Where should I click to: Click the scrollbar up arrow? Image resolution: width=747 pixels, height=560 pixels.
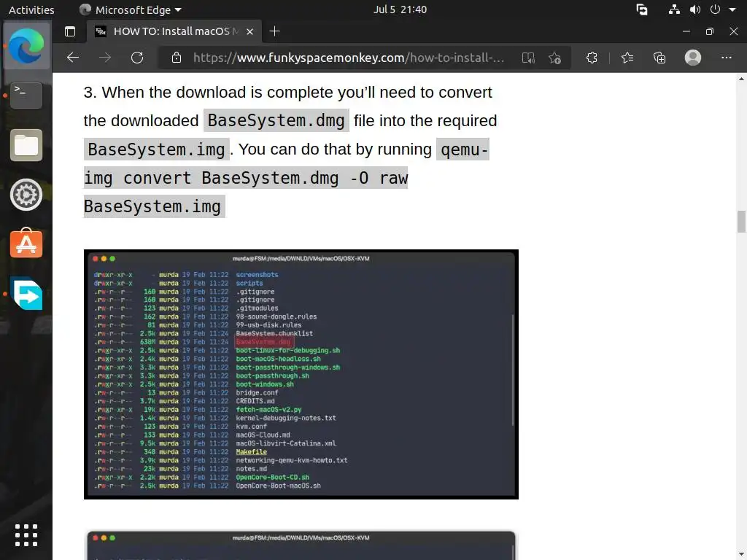(x=741, y=79)
